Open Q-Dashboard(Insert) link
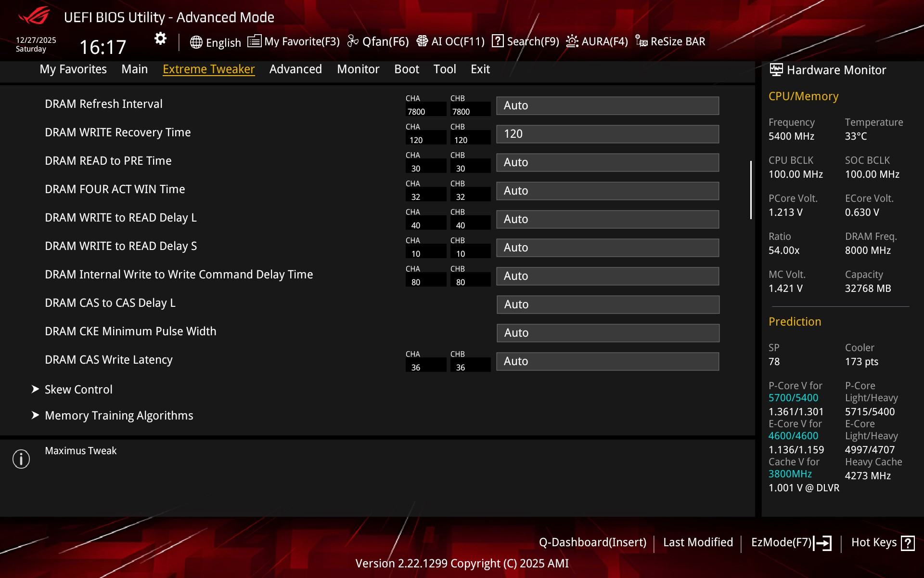Viewport: 924px width, 578px height. click(x=592, y=542)
